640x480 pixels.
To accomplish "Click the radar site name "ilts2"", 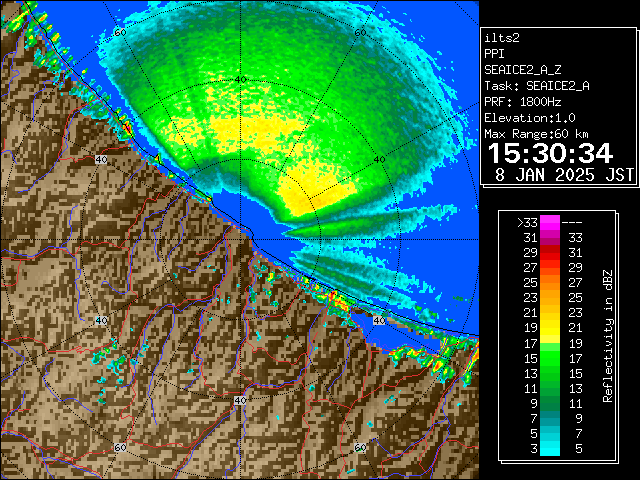I will 502,38.
